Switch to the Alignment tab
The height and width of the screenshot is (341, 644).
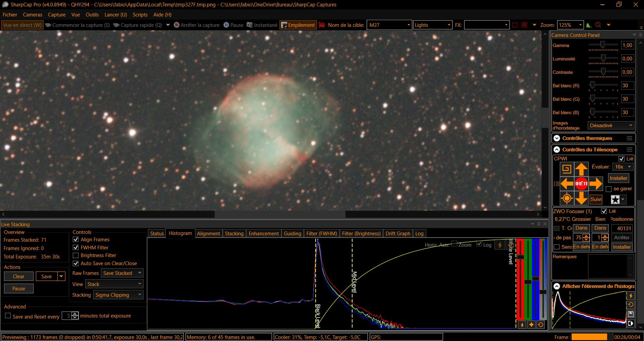[208, 234]
